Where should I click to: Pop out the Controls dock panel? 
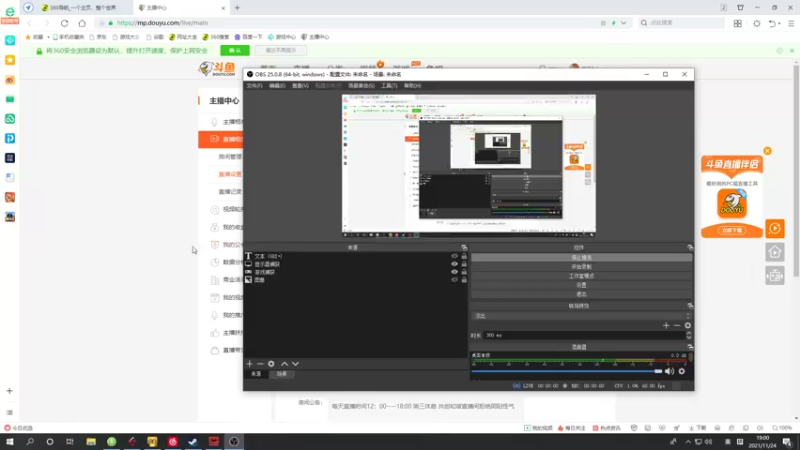[690, 247]
